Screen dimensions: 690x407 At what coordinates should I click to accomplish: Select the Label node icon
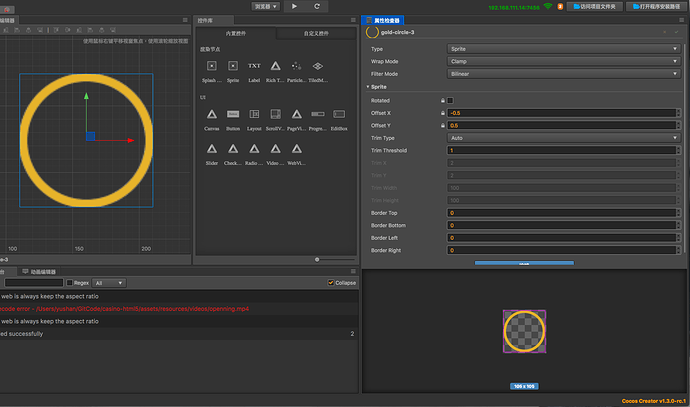click(254, 66)
